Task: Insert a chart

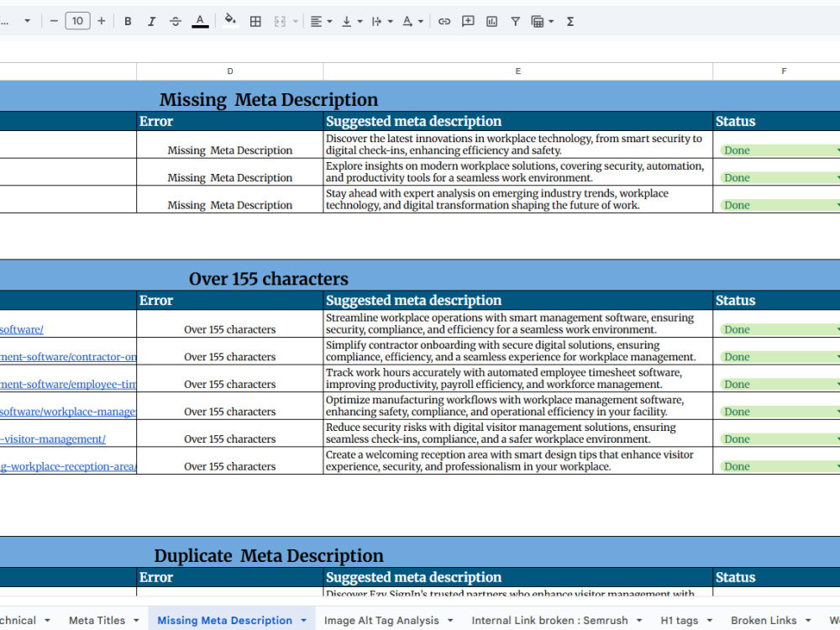Action: click(x=491, y=22)
